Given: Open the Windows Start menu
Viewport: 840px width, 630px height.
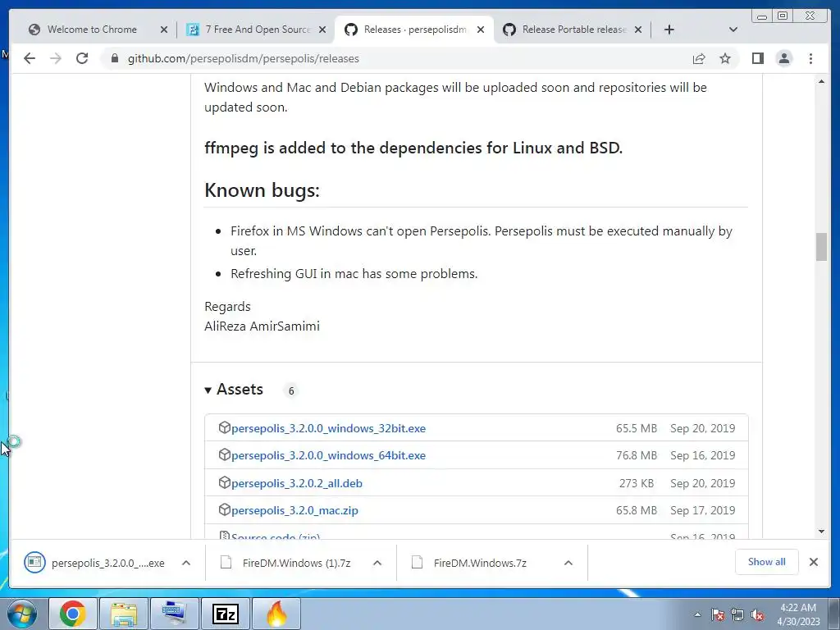Looking at the screenshot, I should (22, 614).
